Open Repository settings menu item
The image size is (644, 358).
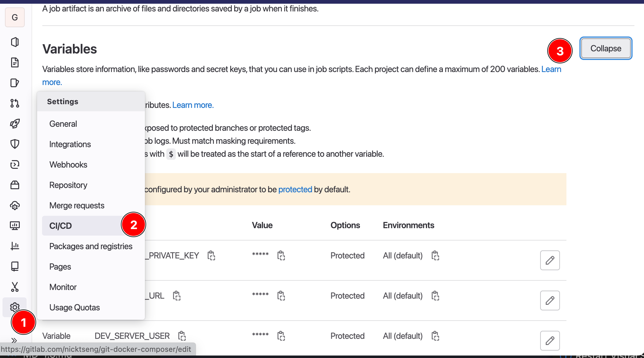(x=68, y=185)
